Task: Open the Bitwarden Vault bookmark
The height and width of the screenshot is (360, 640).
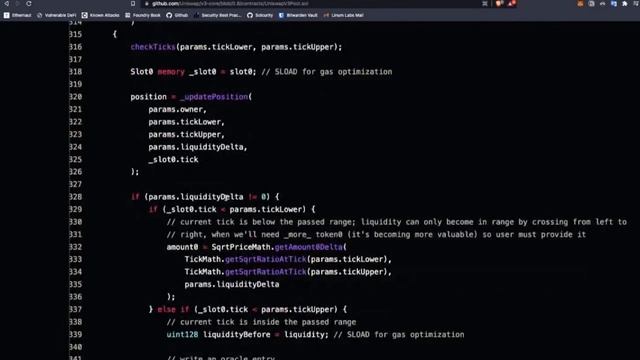Action: click(x=298, y=15)
